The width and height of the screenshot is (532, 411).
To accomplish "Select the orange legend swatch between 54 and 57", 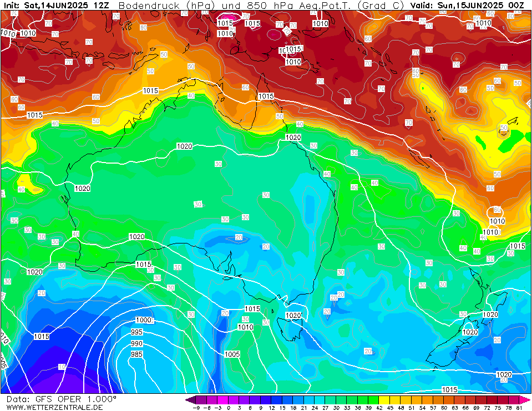I will pos(429,399).
